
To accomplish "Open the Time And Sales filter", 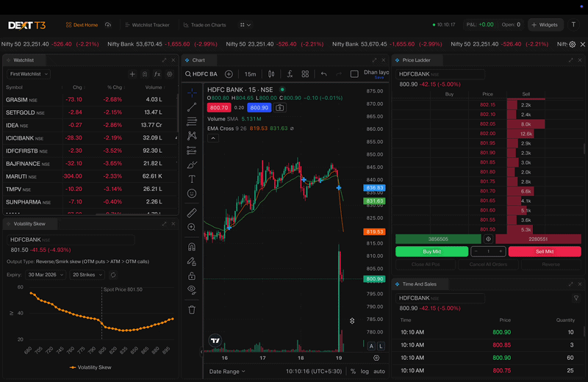I will pos(576,298).
